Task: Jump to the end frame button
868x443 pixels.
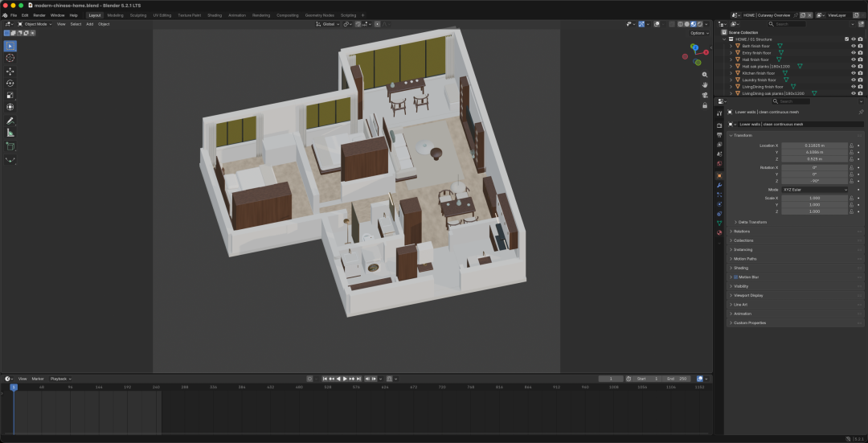Action: 358,379
